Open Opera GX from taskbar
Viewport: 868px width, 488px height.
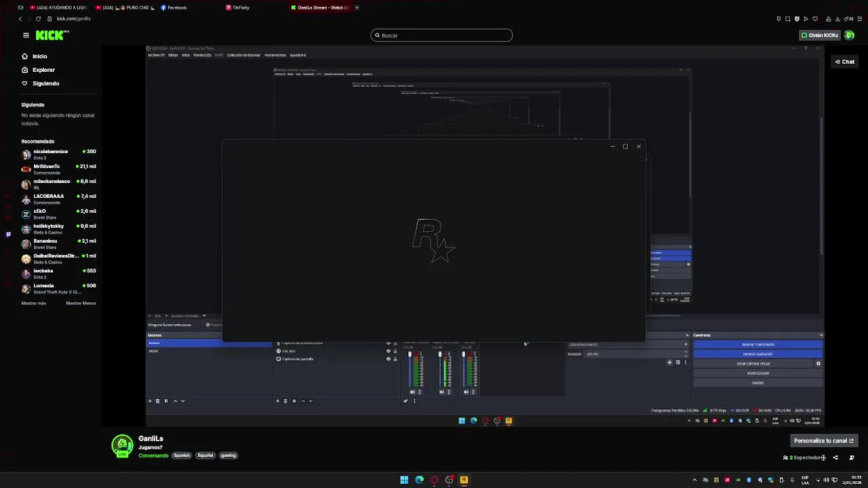(x=434, y=480)
